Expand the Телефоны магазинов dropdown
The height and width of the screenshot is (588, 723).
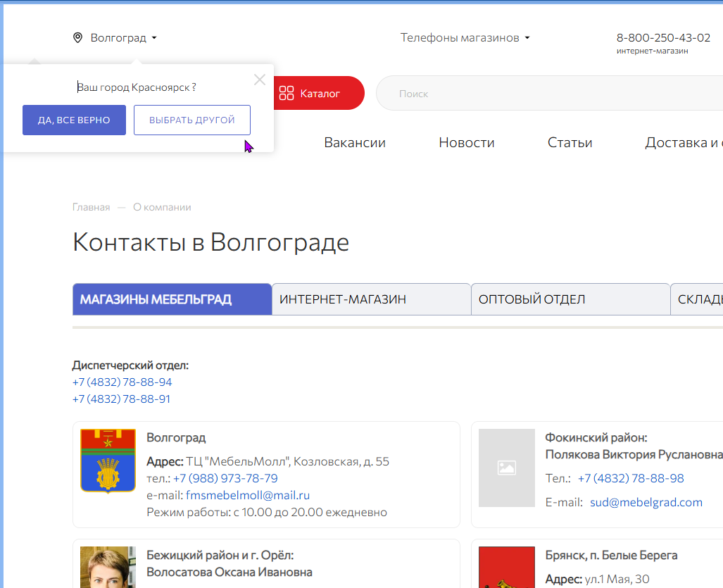tap(465, 38)
